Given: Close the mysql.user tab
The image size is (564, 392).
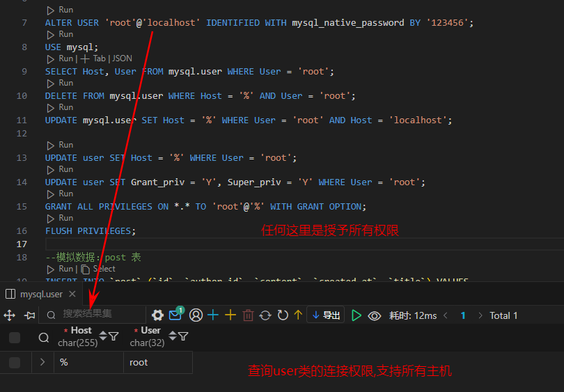Looking at the screenshot, I should coord(72,294).
